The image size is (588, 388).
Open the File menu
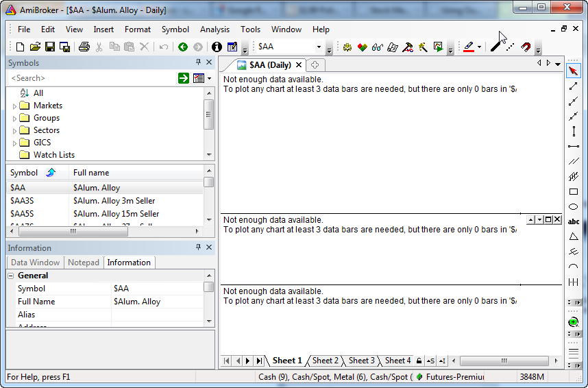point(24,29)
